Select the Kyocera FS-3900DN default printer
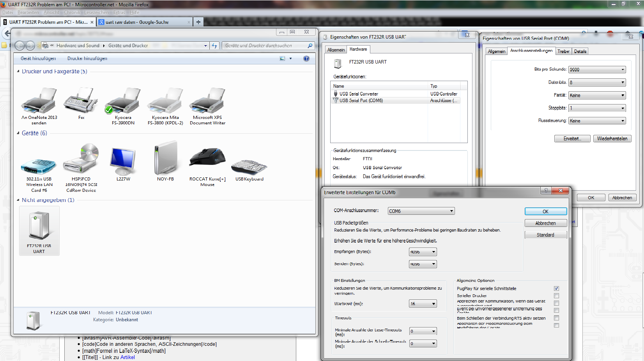Viewport: 644px width, 361px height. tap(123, 106)
